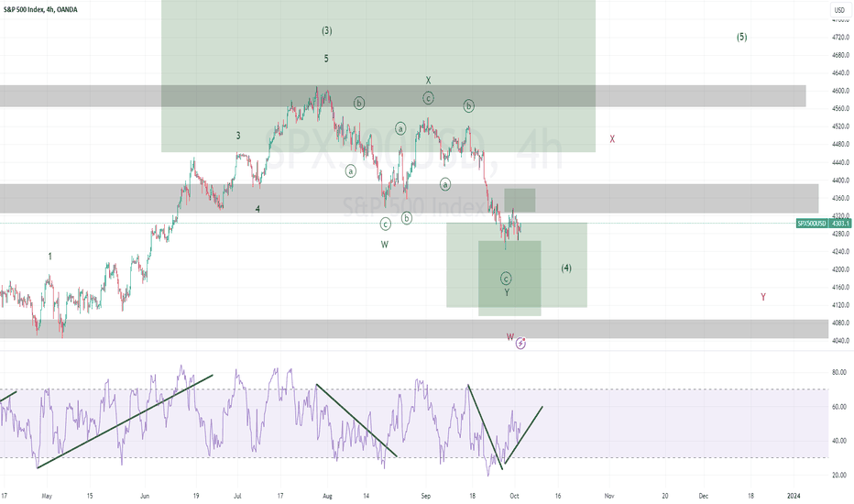Click the SPX500USD current price tag
The height and width of the screenshot is (504, 854).
coord(812,224)
